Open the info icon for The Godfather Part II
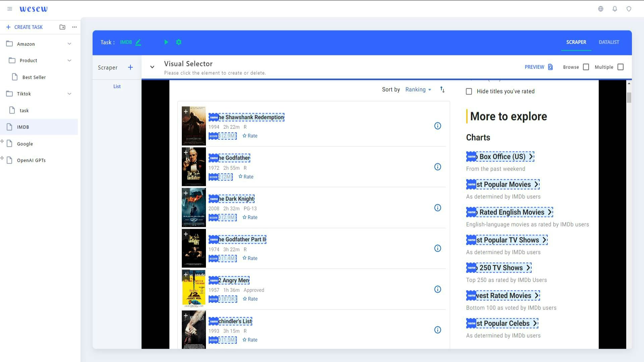 [x=438, y=248]
